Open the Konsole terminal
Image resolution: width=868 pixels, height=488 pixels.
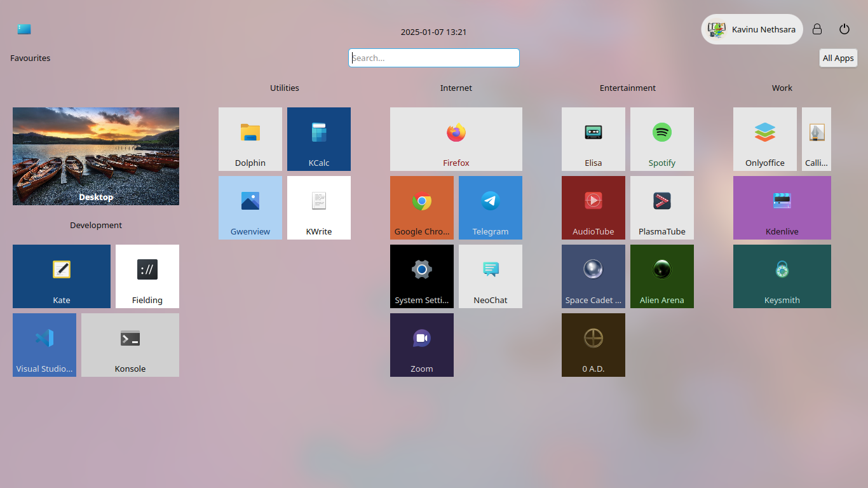tap(130, 345)
